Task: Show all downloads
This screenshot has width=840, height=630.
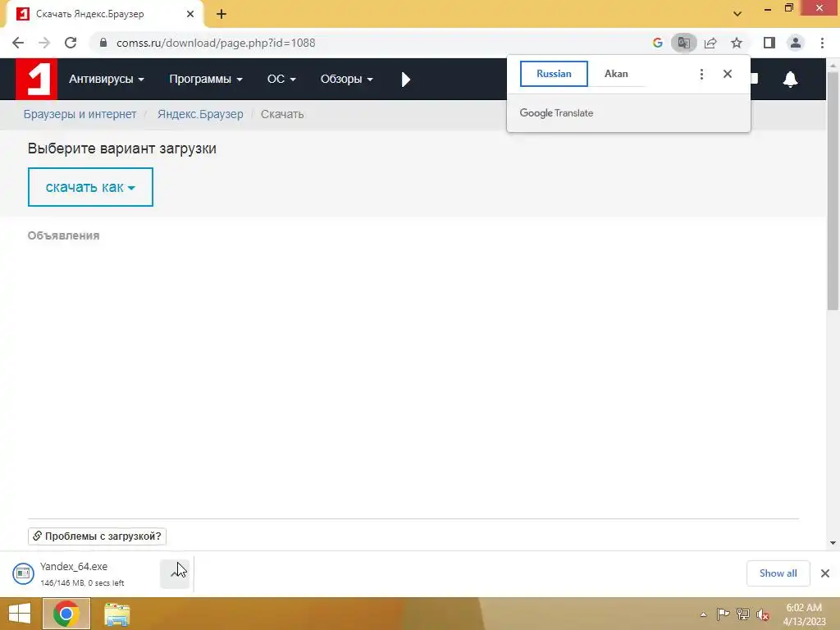Action: click(x=778, y=573)
